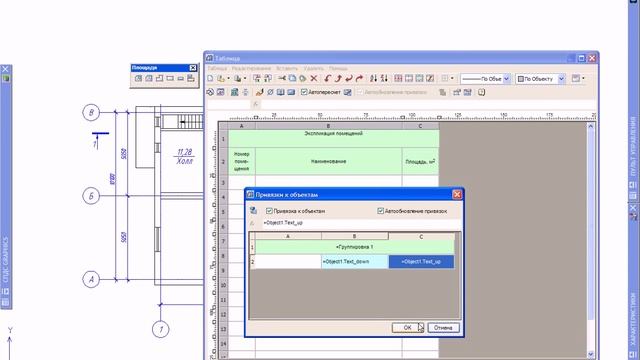Click the first red curved-arrow icon
Viewport: 640px width, 360px height.
327,78
